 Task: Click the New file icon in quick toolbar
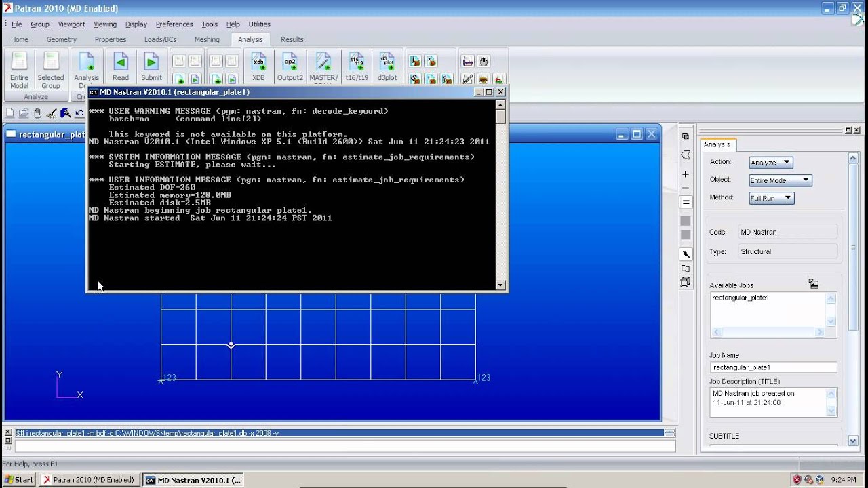tap(9, 113)
